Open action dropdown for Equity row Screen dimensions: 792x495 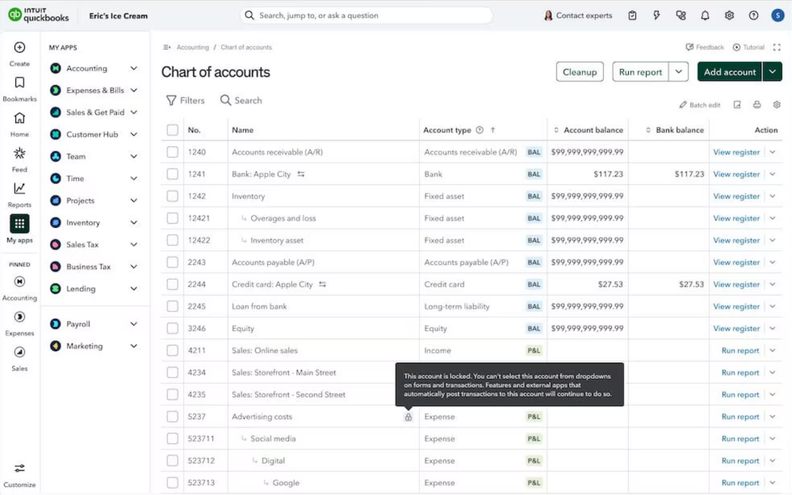pos(772,328)
